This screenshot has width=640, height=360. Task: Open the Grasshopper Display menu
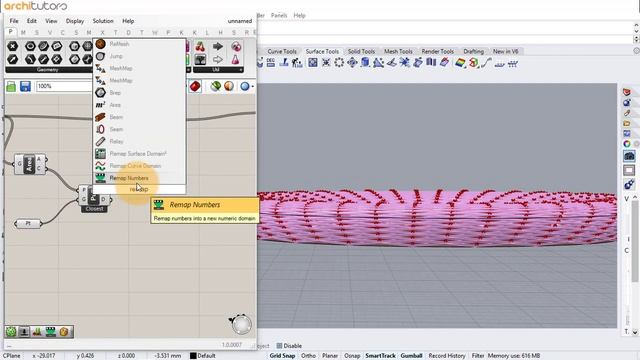(x=75, y=21)
